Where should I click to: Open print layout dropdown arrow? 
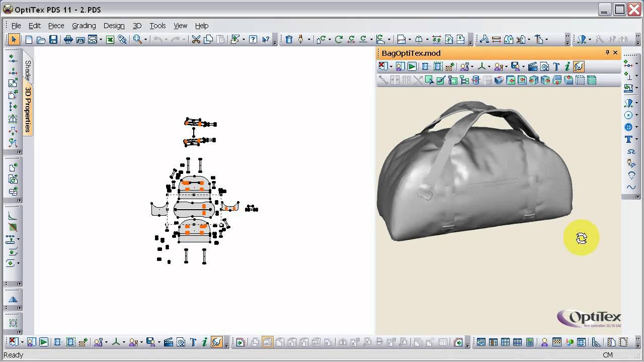click(101, 39)
